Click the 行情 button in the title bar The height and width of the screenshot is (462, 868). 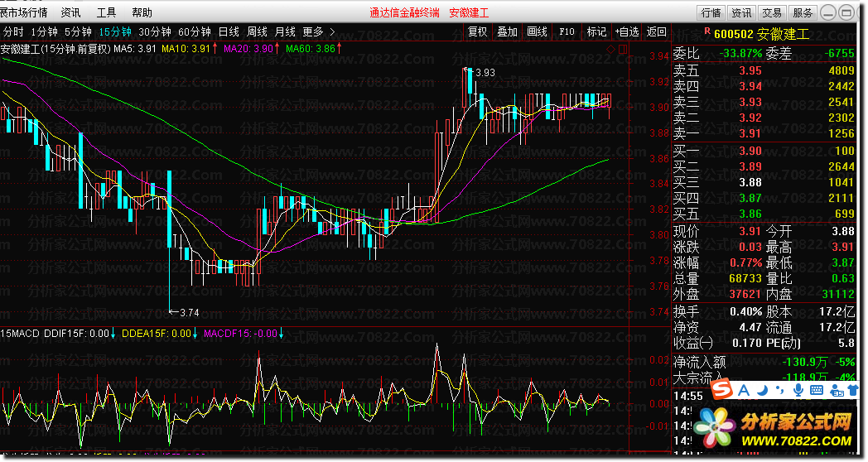[711, 12]
